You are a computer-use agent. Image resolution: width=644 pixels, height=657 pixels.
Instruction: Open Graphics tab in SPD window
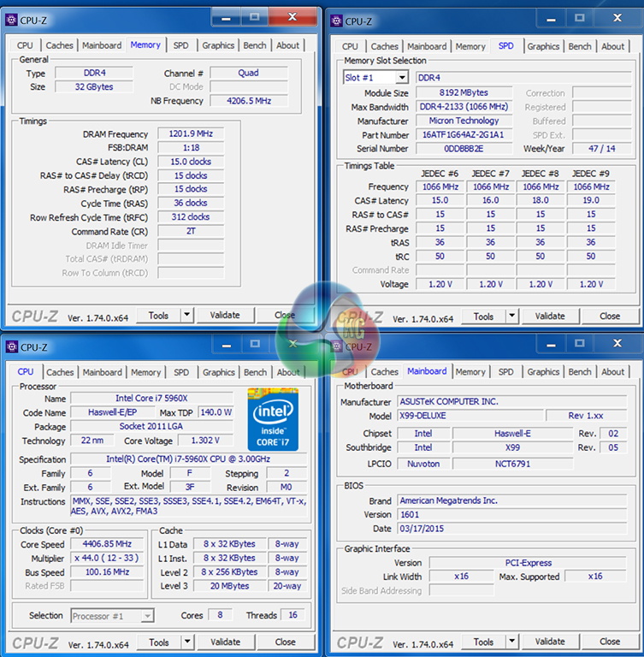[x=543, y=46]
